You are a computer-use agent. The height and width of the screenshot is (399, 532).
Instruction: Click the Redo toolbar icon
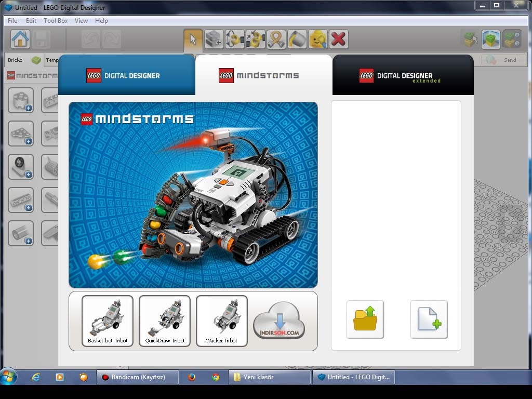click(112, 39)
